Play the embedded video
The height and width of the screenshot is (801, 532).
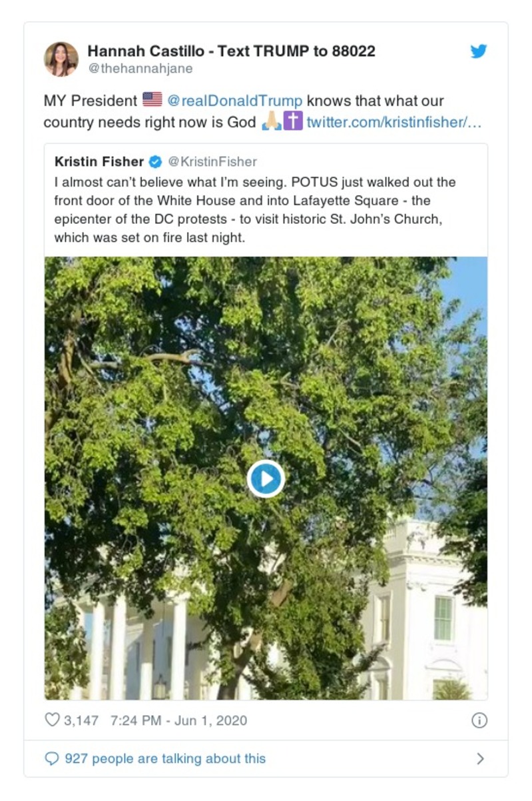(266, 478)
